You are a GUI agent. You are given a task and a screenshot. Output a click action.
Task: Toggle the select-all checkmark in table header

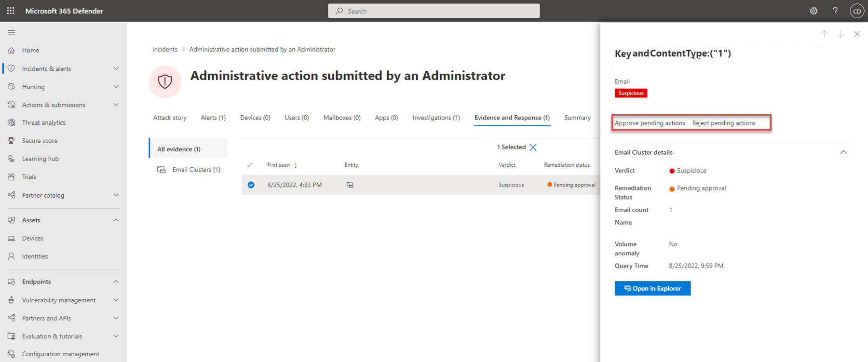coord(250,165)
